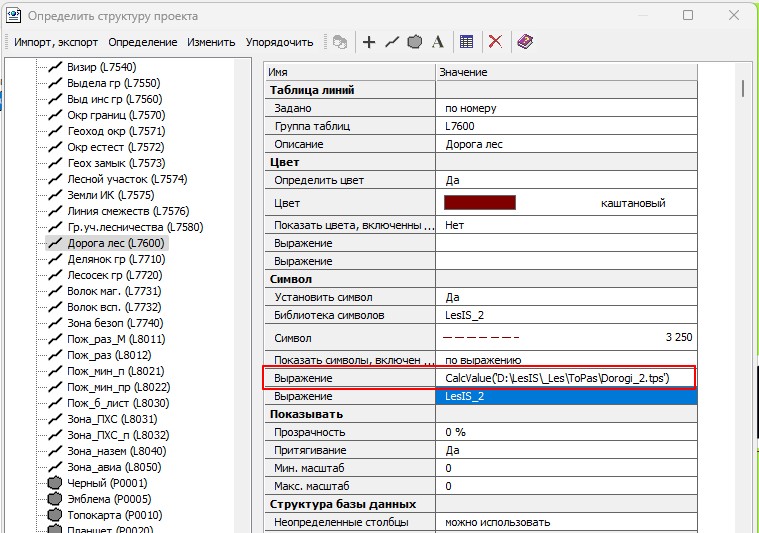
Task: Click the add point (plus) toolbar icon
Action: point(369,42)
